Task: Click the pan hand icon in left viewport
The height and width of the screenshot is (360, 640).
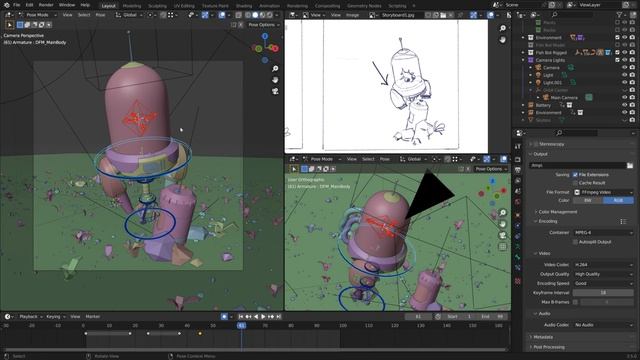Action: 275,80
